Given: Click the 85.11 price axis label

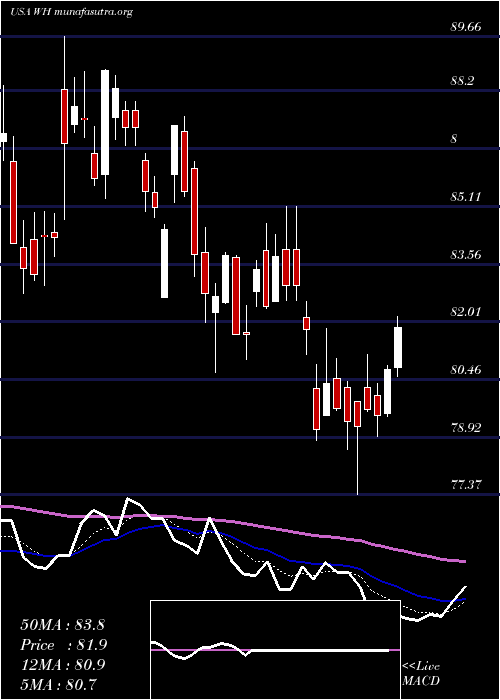Looking at the screenshot, I should 466,196.
